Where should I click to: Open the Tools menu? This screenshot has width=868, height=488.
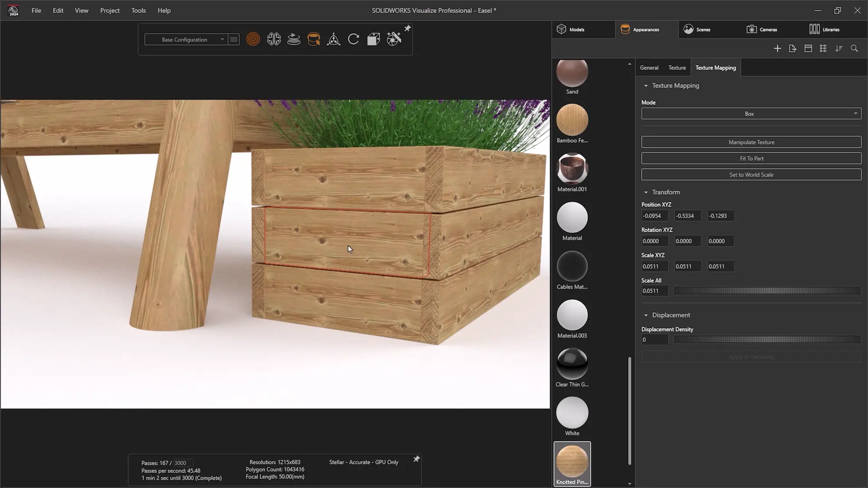point(138,10)
